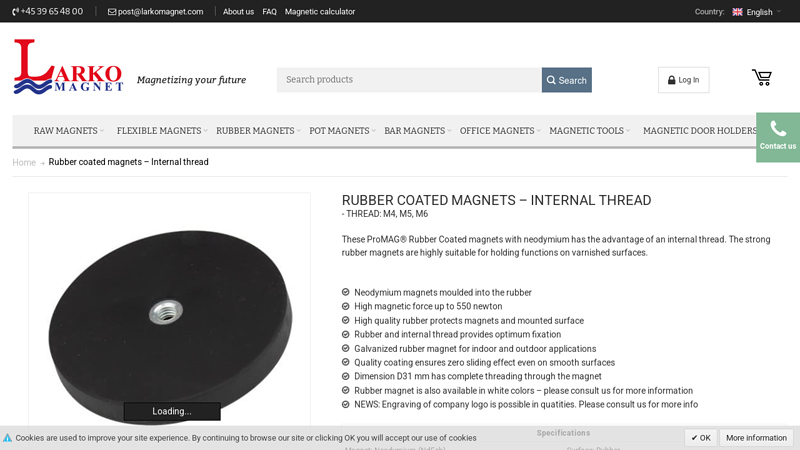Image resolution: width=800 pixels, height=450 pixels.
Task: Click the 'RUBBER COATED MAGNETS – INTERNAL THREAD' heading
Action: (496, 200)
